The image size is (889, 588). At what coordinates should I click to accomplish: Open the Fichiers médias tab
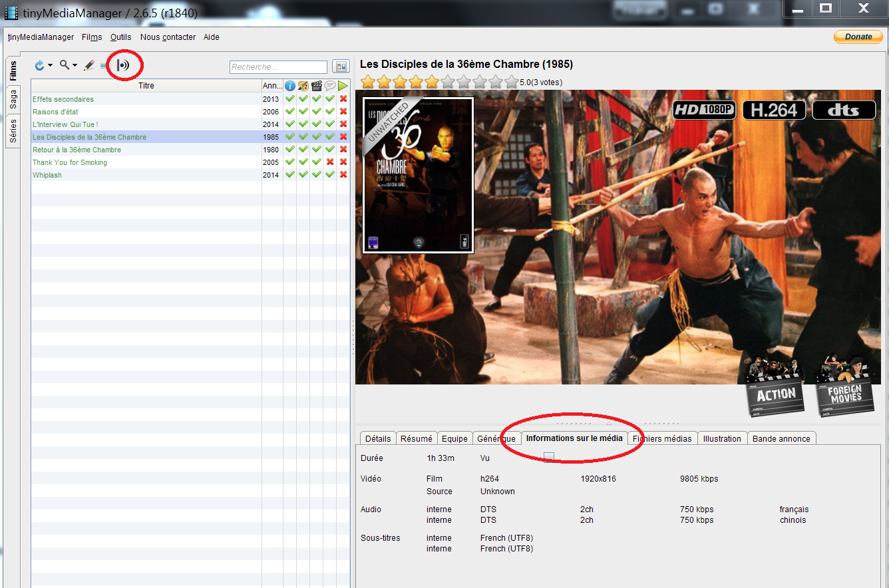(663, 439)
